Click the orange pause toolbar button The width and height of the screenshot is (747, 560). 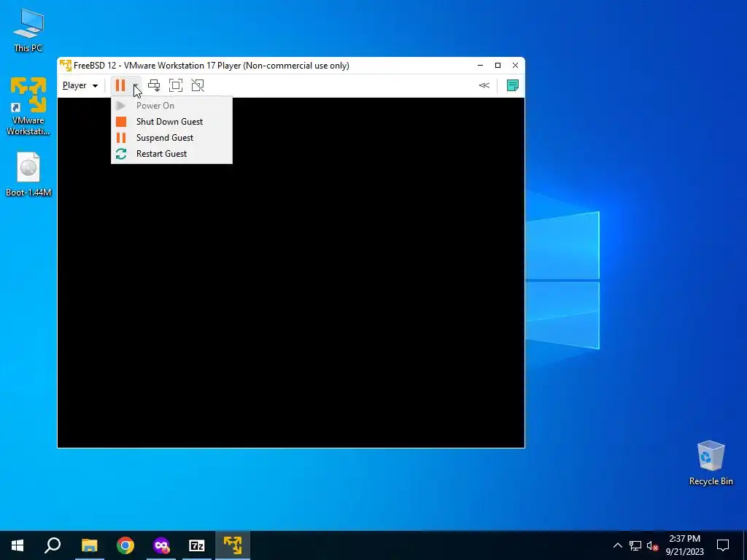(120, 85)
